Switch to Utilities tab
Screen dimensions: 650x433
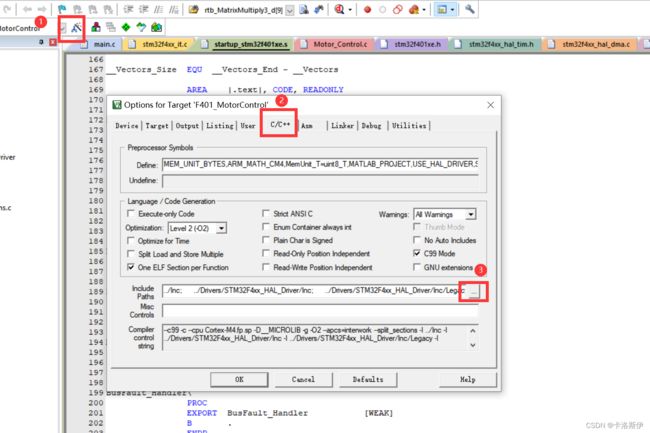409,126
